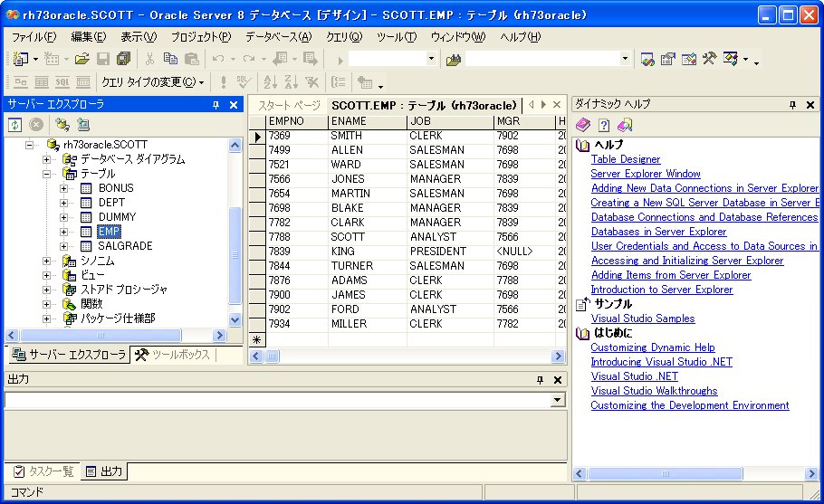Open the Toolbox hammer-and-wrench toolbar icon
824x504 pixels.
pyautogui.click(x=709, y=59)
